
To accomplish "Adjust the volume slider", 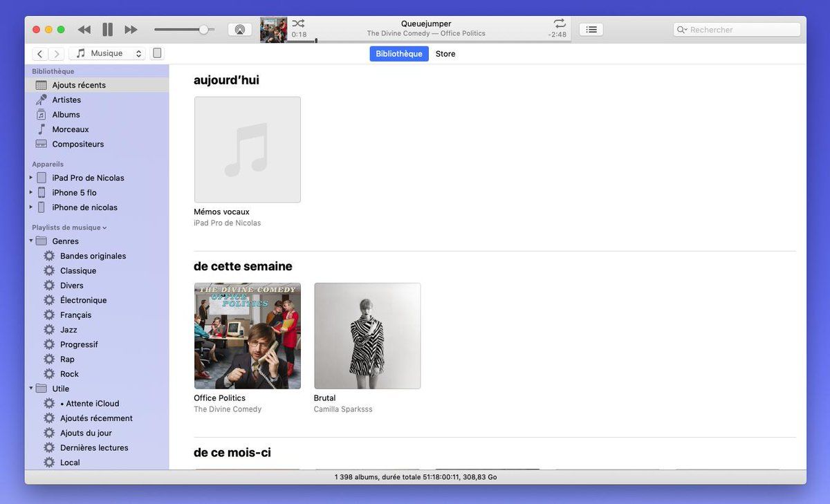I will pyautogui.click(x=184, y=30).
